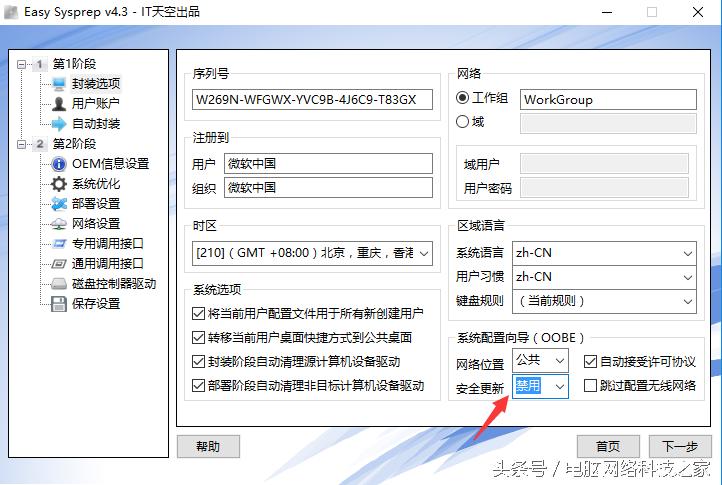Select 部署设置 tree item
The height and width of the screenshot is (485, 722).
[x=96, y=204]
